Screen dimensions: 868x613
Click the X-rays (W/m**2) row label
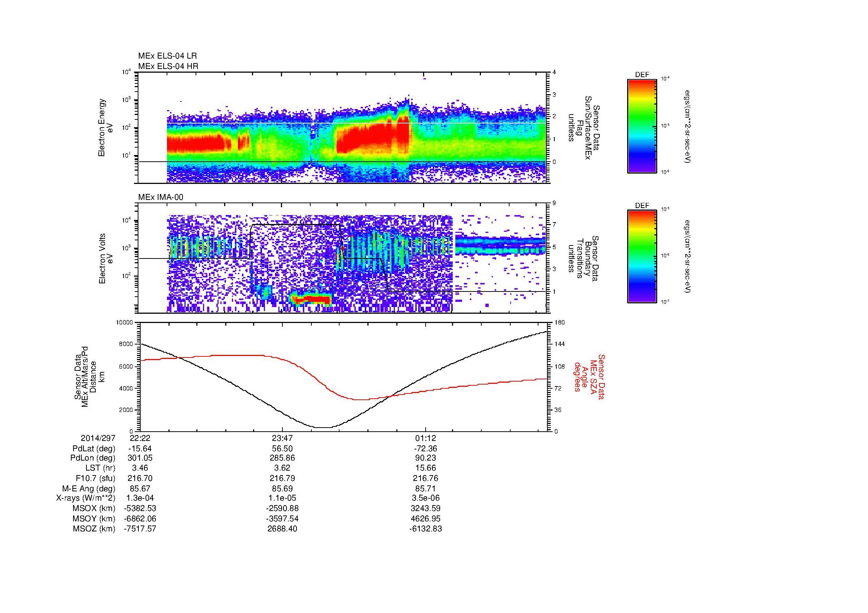point(85,498)
